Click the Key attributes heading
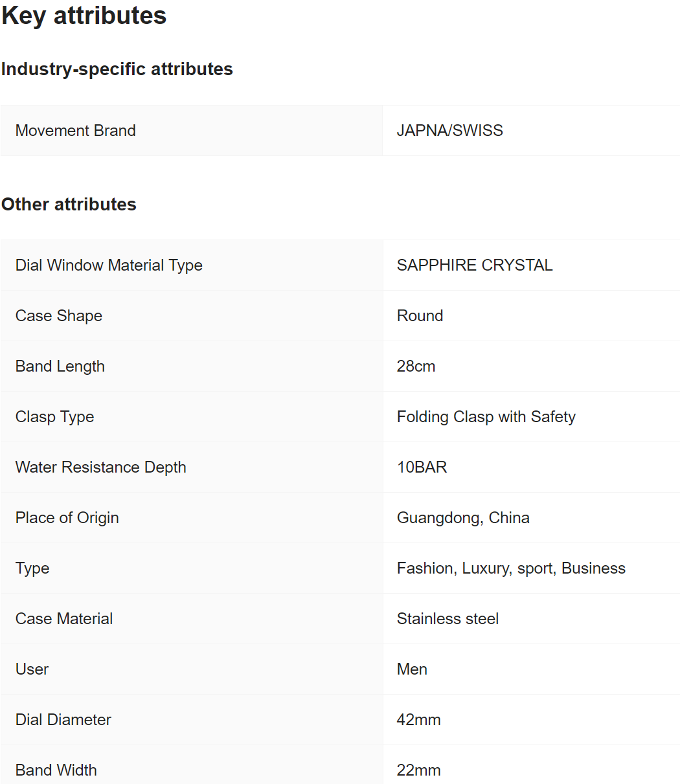The width and height of the screenshot is (680, 784). click(x=84, y=16)
